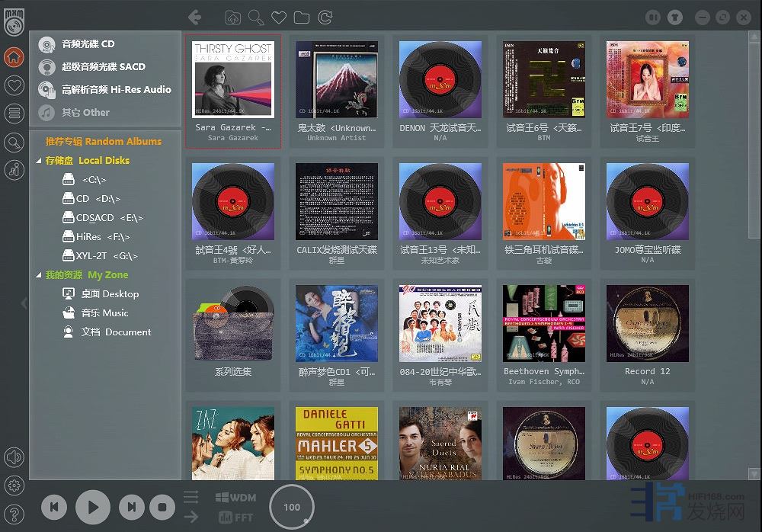This screenshot has width=762, height=532.
Task: Click the search icon in left sidebar
Action: (x=14, y=142)
